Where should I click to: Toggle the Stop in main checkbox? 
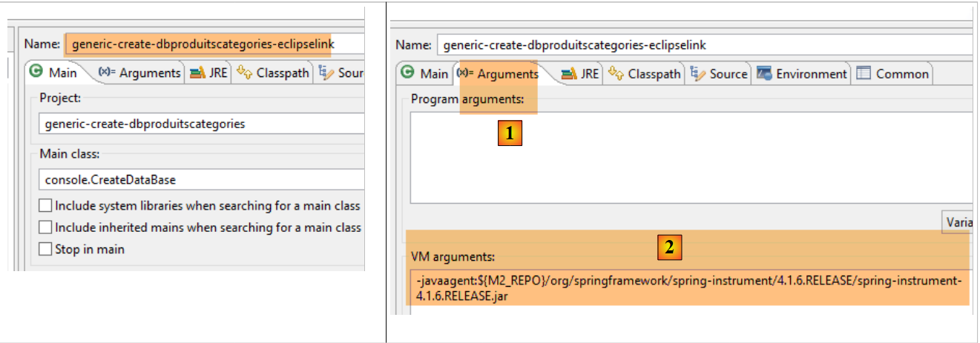tap(46, 250)
